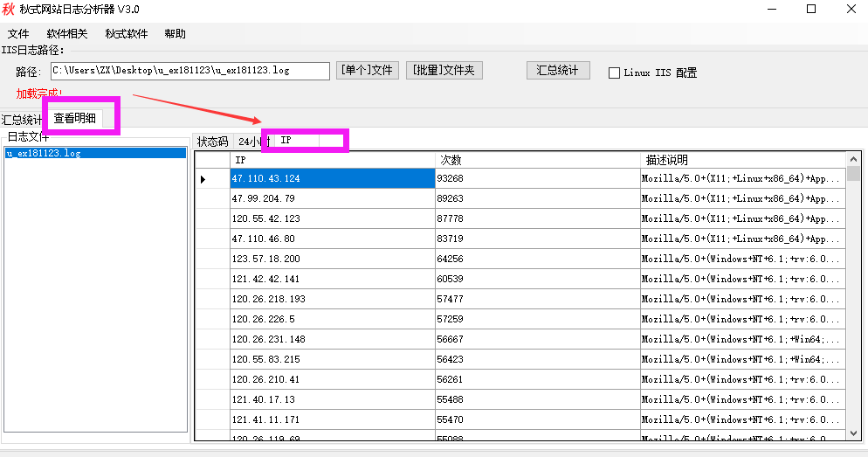
Task: Click the current row indicator arrow
Action: point(203,179)
